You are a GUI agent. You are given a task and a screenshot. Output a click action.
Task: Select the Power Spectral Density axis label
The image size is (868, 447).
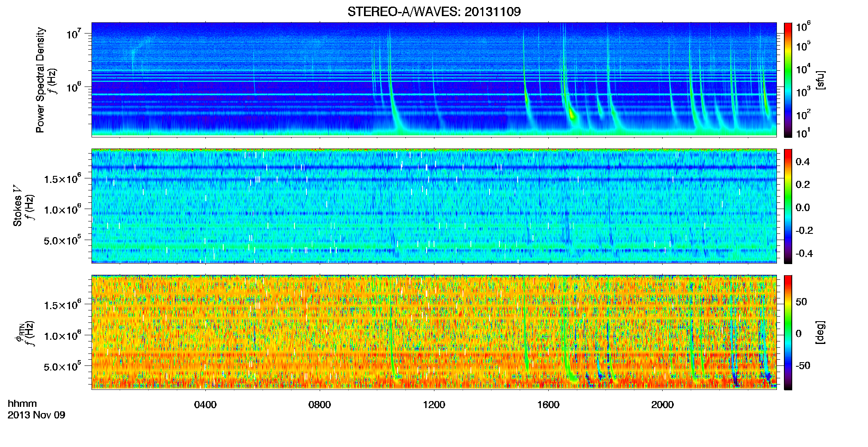point(40,80)
